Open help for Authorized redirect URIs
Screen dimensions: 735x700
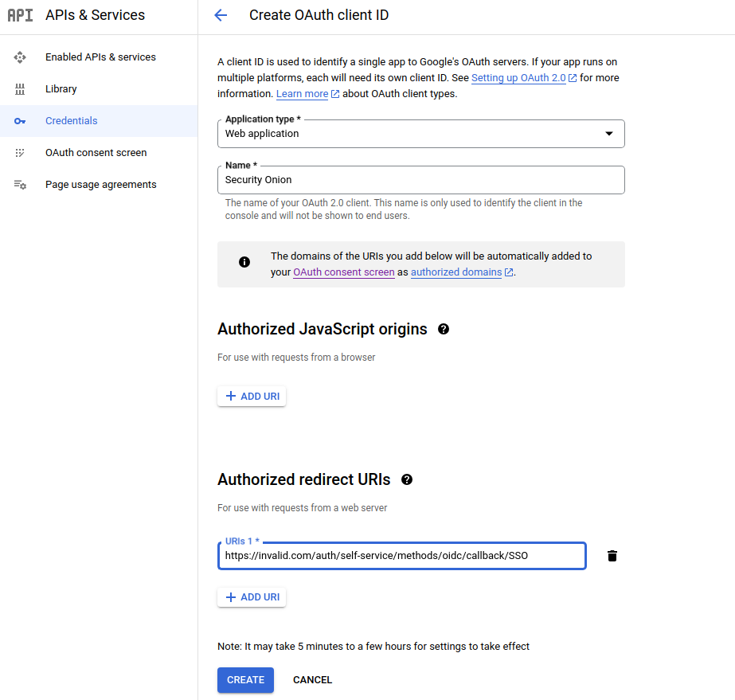407,479
